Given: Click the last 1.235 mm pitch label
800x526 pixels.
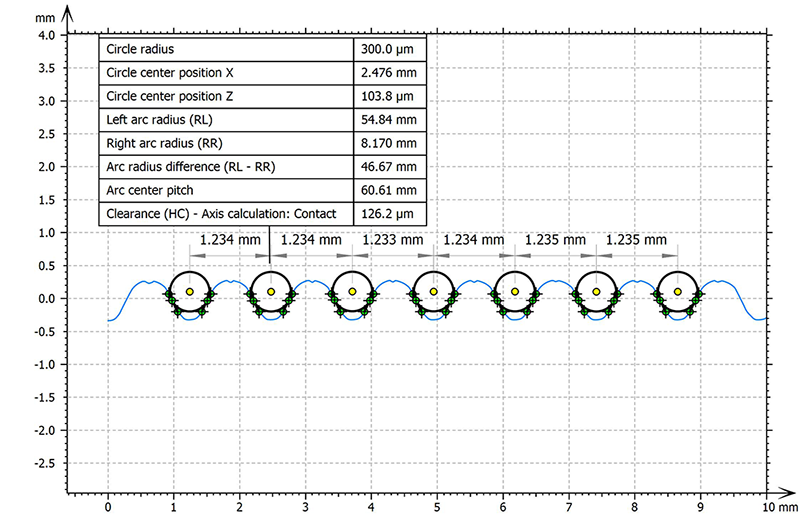Looking at the screenshot, I should click(x=636, y=239).
